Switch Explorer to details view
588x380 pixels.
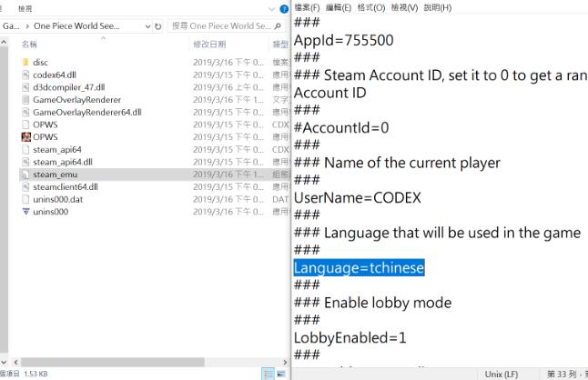(x=268, y=374)
